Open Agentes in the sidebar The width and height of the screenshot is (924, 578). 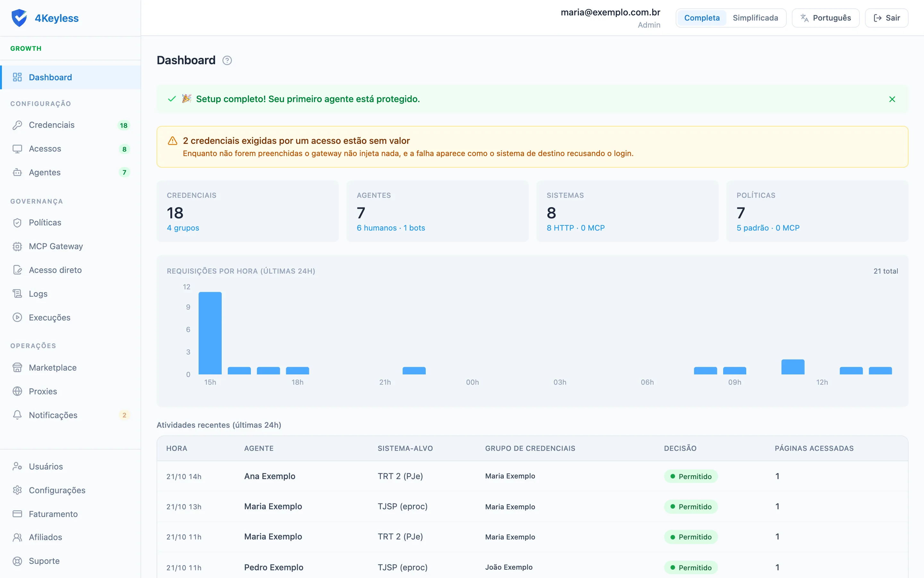(x=71, y=172)
